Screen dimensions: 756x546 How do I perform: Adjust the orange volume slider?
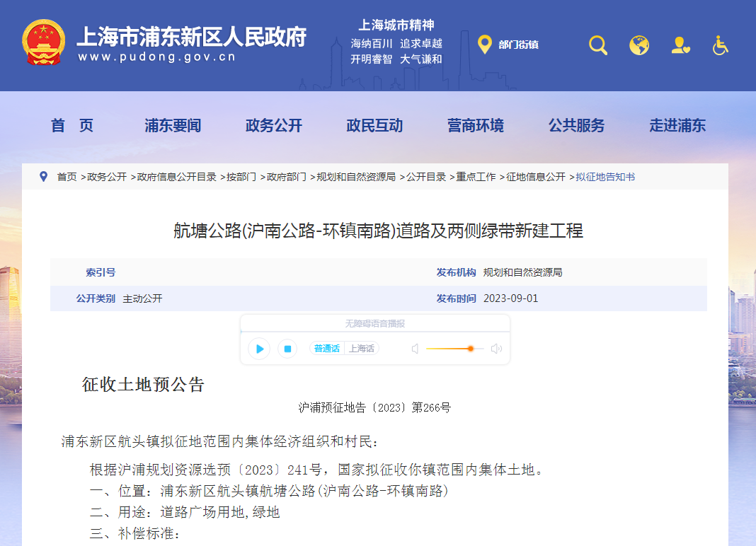469,349
